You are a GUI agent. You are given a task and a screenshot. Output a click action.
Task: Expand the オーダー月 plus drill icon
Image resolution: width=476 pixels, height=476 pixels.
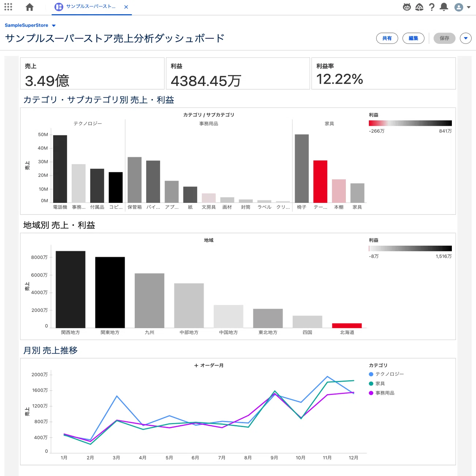click(x=196, y=366)
